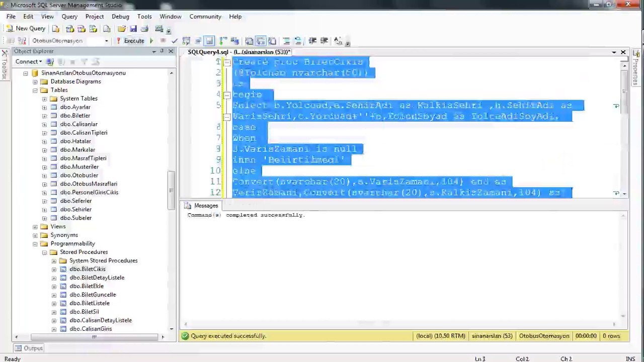Select the dbo.Calisanlar table

78,124
